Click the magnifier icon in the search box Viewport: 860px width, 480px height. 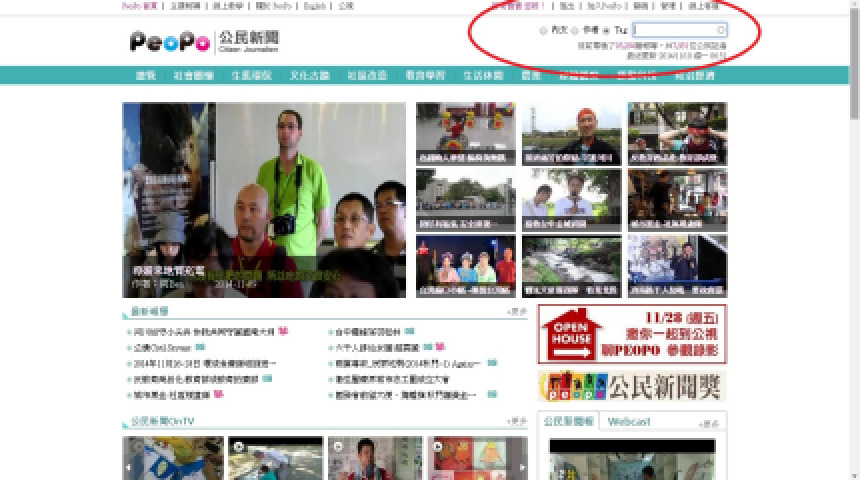click(721, 31)
